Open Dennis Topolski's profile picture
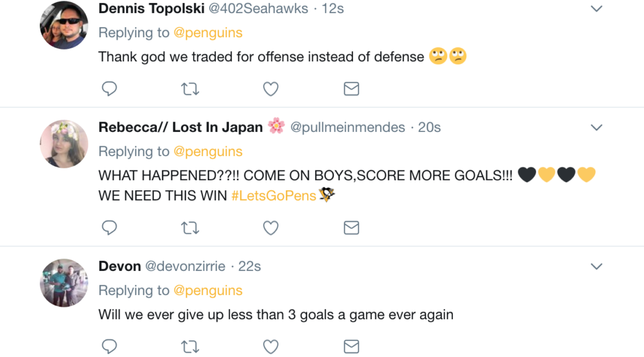This screenshot has width=644, height=357. point(64,25)
